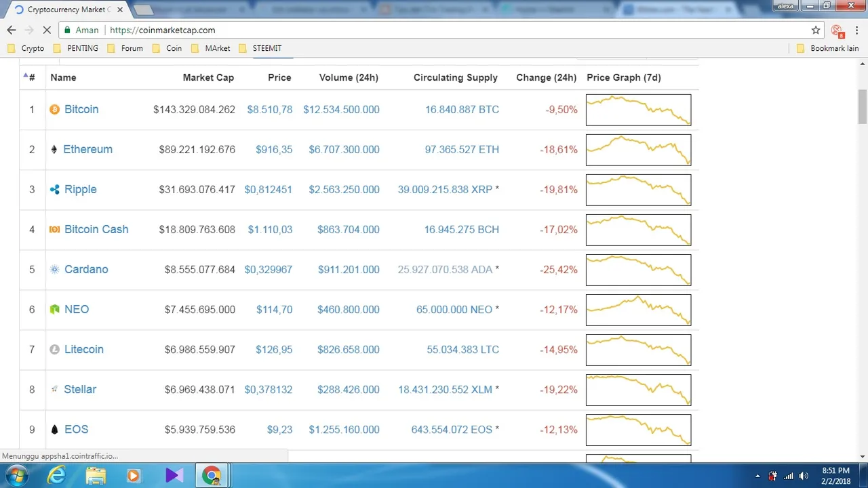Click Cardano change -25,42% cell
The width and height of the screenshot is (868, 488).
click(559, 269)
